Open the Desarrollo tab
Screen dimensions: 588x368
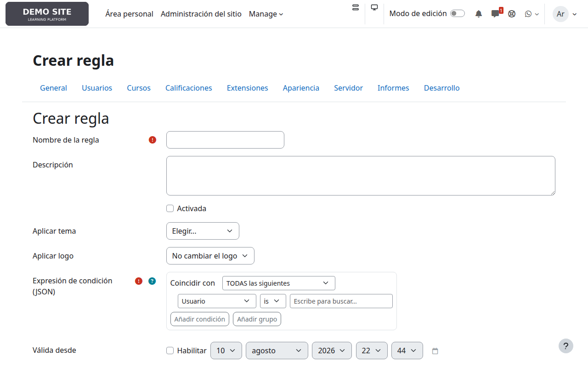[442, 88]
